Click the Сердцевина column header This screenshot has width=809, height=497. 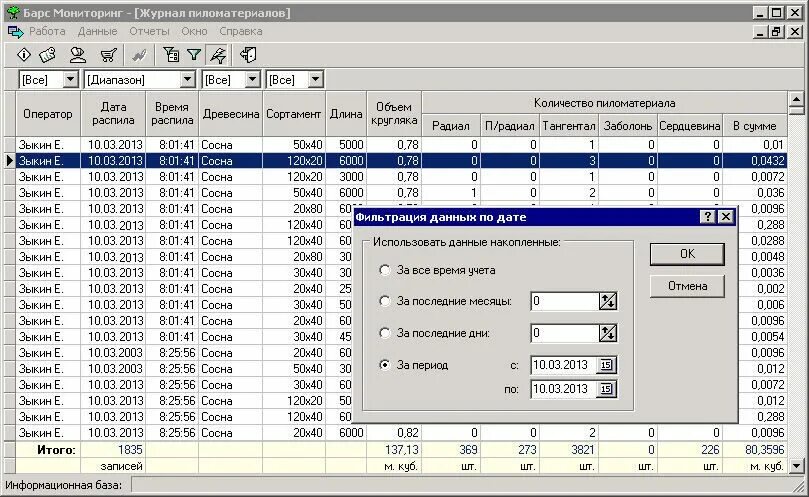point(690,126)
